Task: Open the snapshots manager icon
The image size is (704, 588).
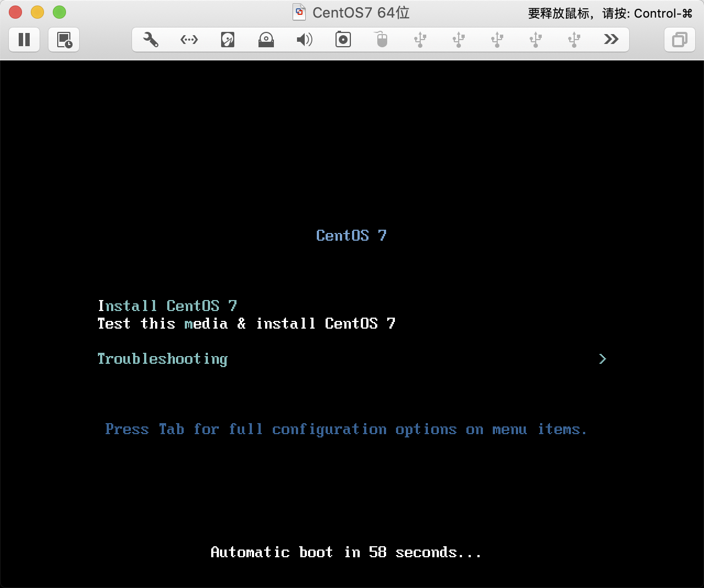Action: coord(64,40)
